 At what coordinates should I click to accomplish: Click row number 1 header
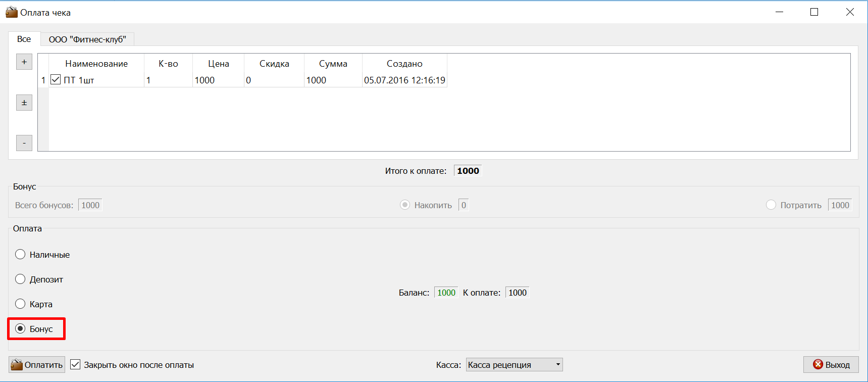[x=43, y=80]
